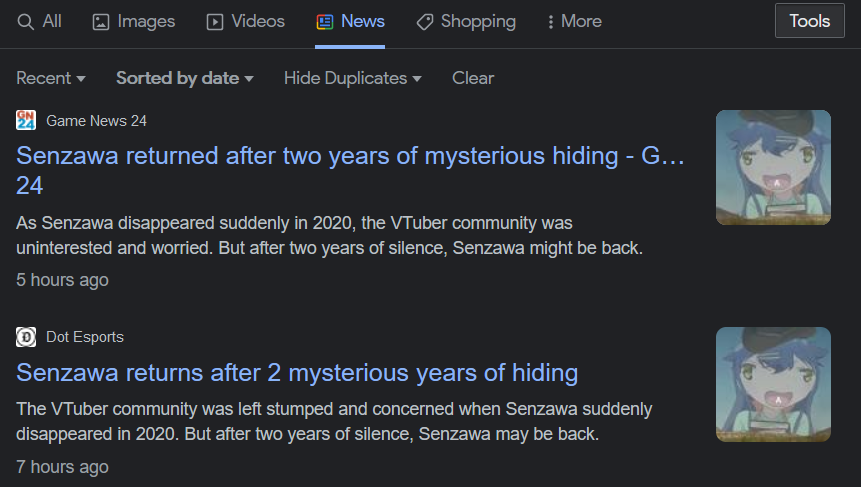The height and width of the screenshot is (487, 861).
Task: Expand the Recent time filter dropdown
Action: coord(51,78)
